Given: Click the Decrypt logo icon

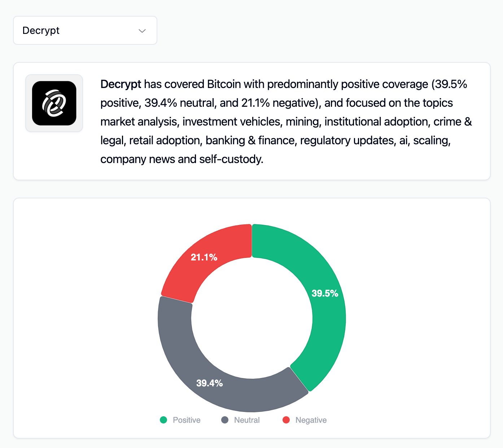Looking at the screenshot, I should (54, 103).
